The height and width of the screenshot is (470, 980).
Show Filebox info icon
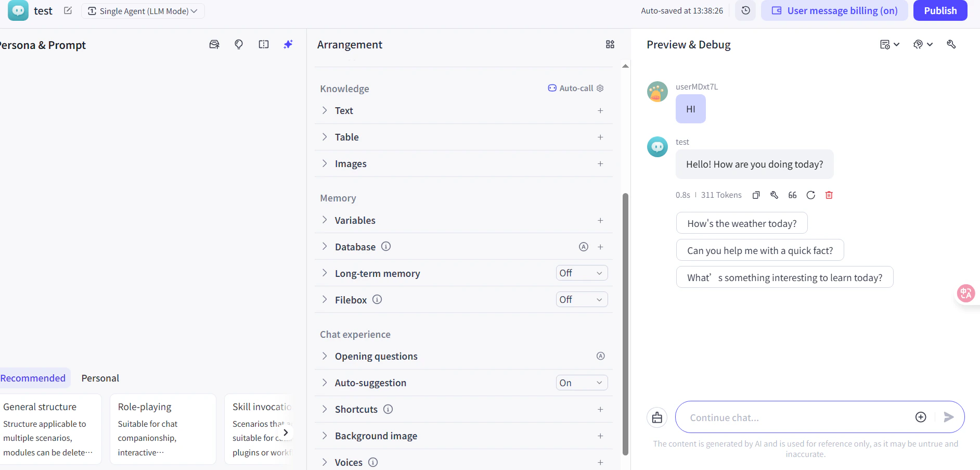377,299
